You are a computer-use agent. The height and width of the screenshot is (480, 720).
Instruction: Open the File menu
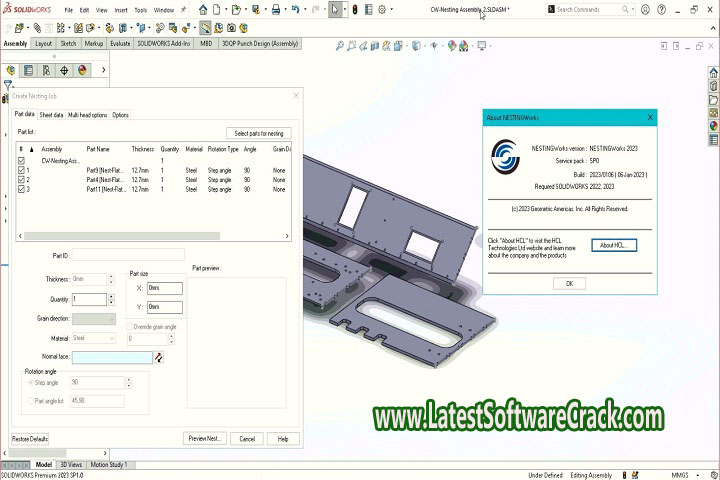click(x=68, y=10)
